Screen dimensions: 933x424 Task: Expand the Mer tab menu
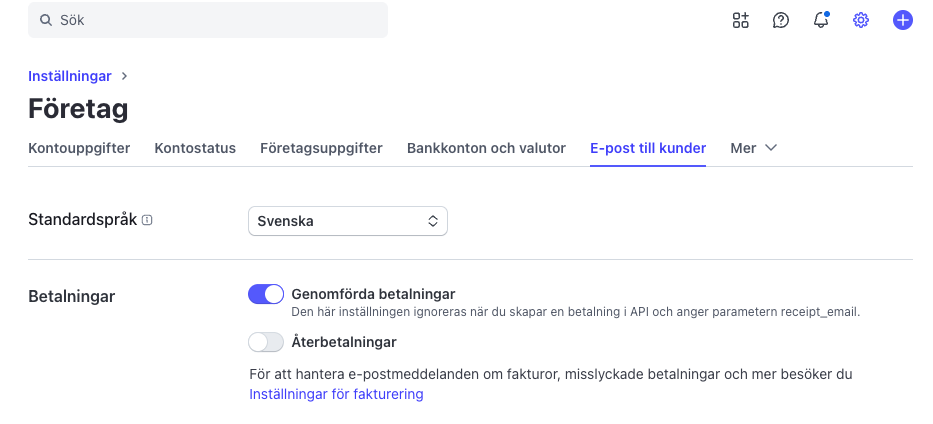point(753,148)
